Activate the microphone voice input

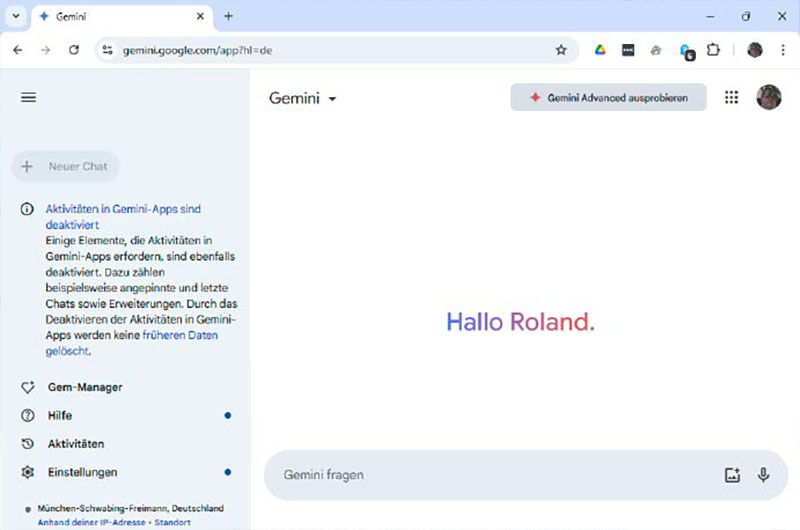click(x=763, y=475)
